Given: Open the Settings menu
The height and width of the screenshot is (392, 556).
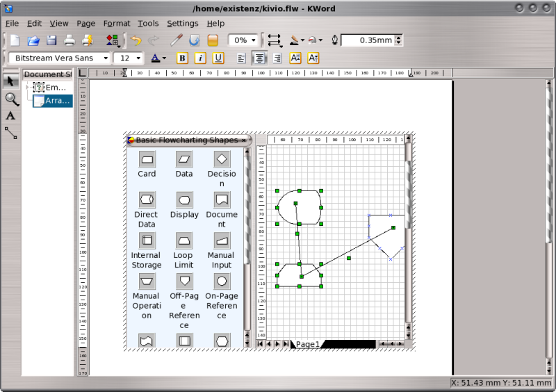Looking at the screenshot, I should point(183,24).
